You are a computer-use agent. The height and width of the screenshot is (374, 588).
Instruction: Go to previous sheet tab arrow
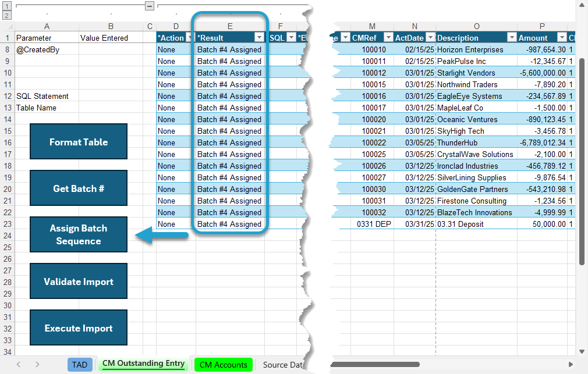tap(19, 364)
